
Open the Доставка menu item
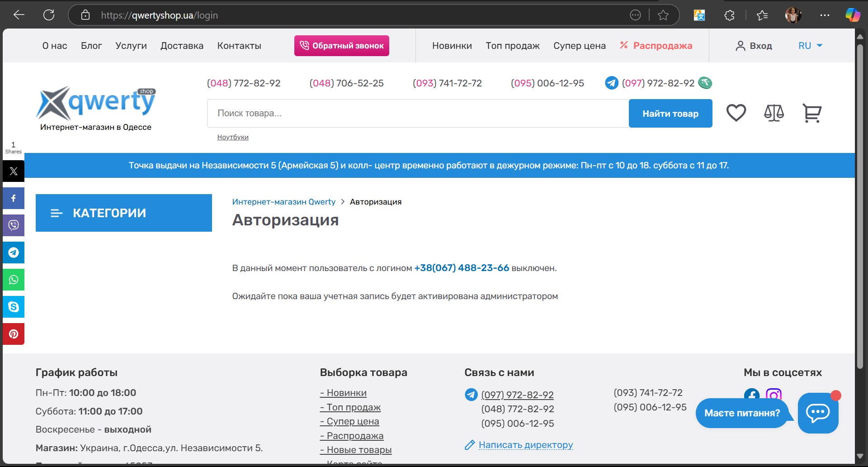click(x=182, y=46)
